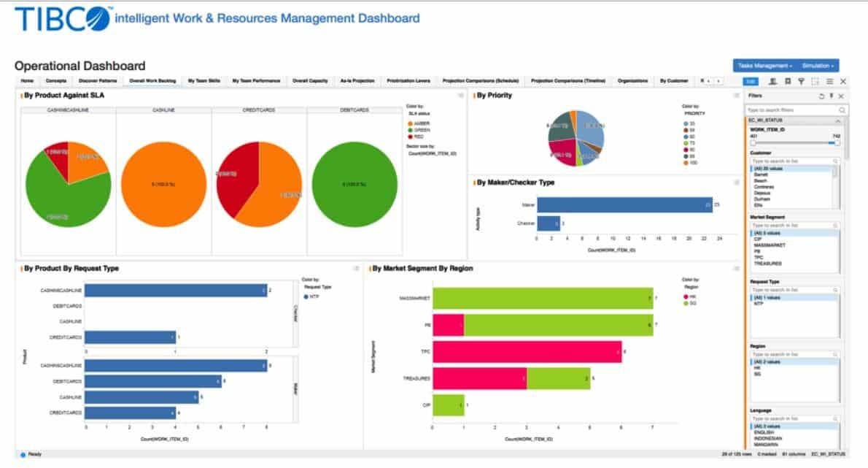
Task: Click the blue Edit button
Action: (x=750, y=82)
